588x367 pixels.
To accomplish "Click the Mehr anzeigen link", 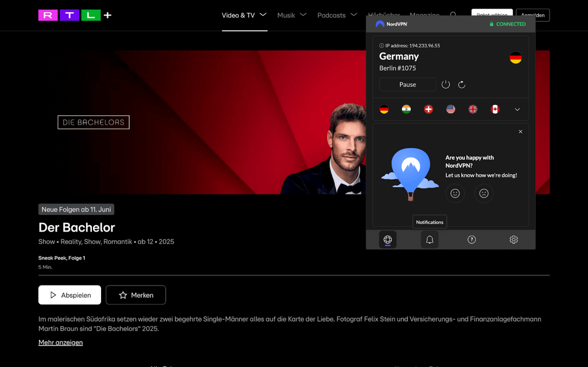I will 60,342.
